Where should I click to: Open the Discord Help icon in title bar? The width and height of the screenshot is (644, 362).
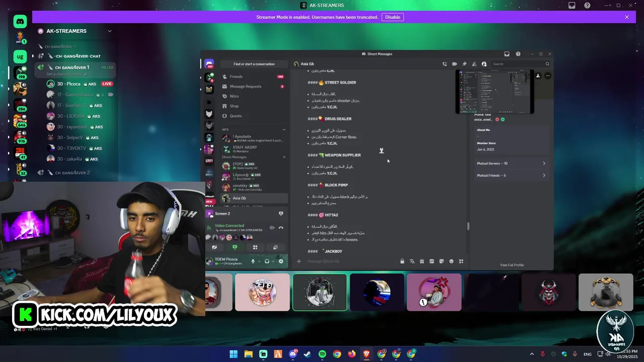587,6
